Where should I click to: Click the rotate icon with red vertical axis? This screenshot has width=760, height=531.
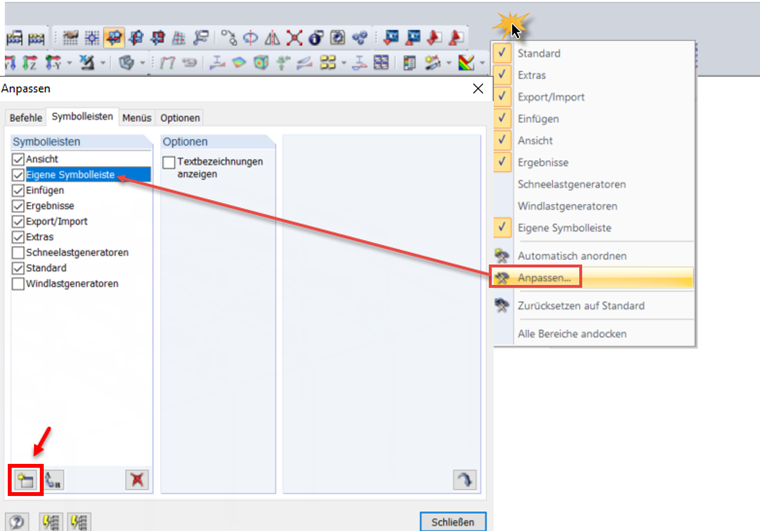[x=250, y=37]
